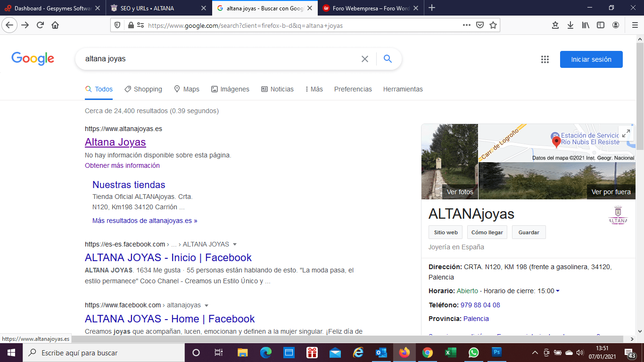Image resolution: width=644 pixels, height=362 pixels.
Task: Click Obtener más información link
Action: [122, 165]
